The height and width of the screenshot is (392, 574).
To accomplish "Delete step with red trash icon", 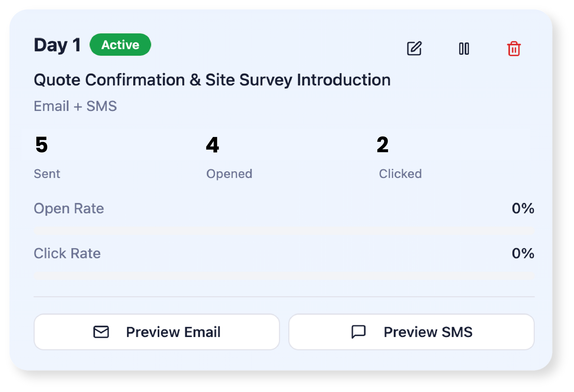I will tap(514, 49).
